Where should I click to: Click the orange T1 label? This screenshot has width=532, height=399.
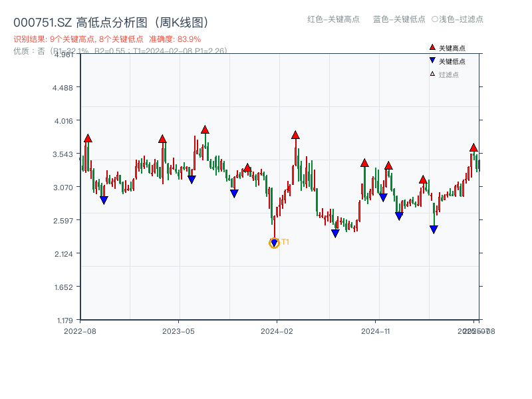point(285,242)
